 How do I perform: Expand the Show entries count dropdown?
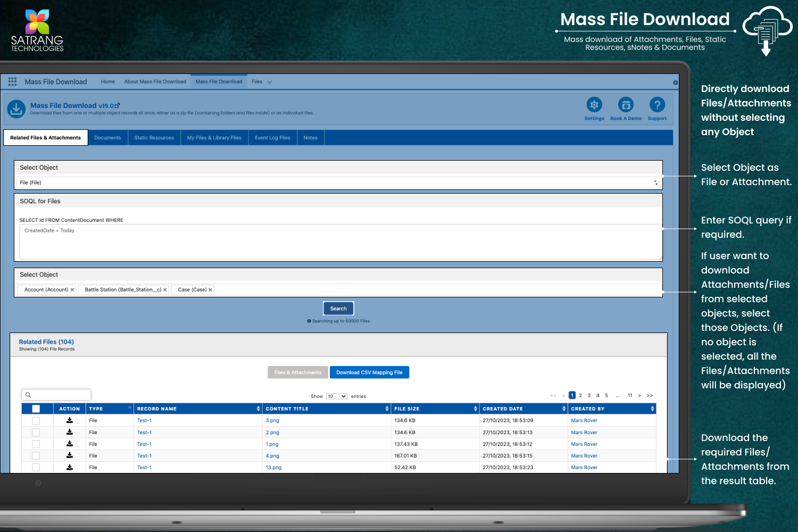pyautogui.click(x=336, y=396)
